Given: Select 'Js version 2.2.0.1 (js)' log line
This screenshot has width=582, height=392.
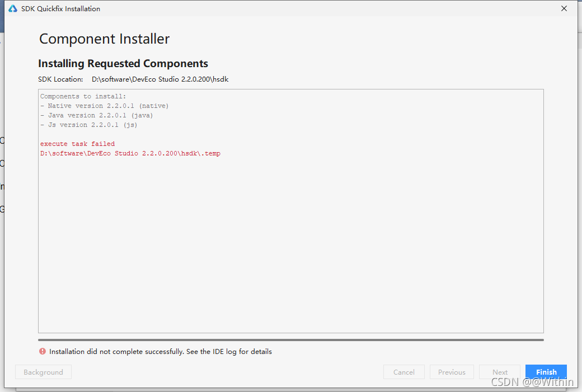Looking at the screenshot, I should (x=89, y=125).
